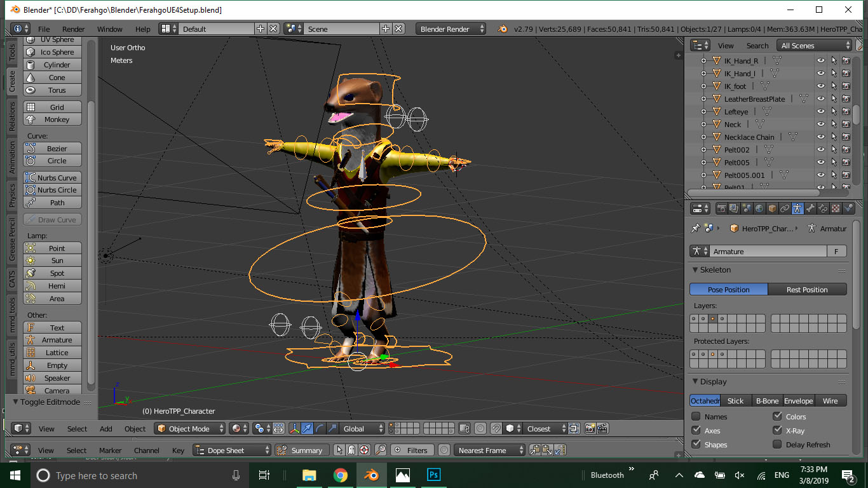Open the World properties tab globe icon

759,208
